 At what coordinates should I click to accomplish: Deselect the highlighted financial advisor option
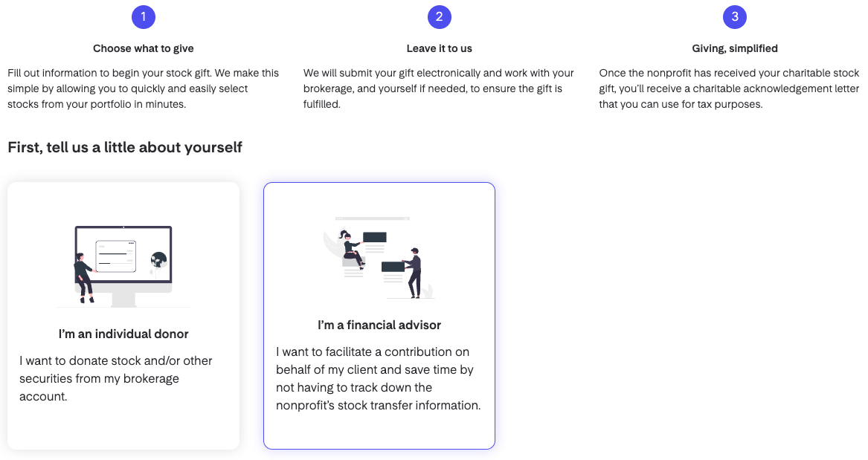[x=379, y=316]
